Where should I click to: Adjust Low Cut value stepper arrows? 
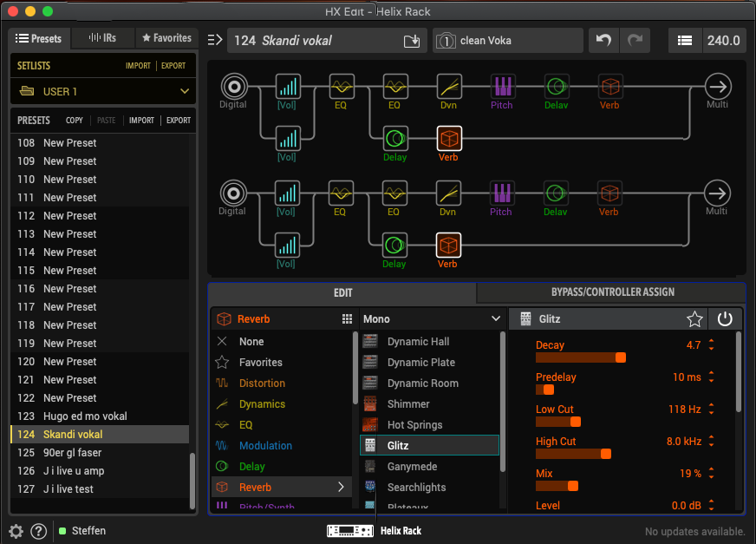click(x=711, y=409)
